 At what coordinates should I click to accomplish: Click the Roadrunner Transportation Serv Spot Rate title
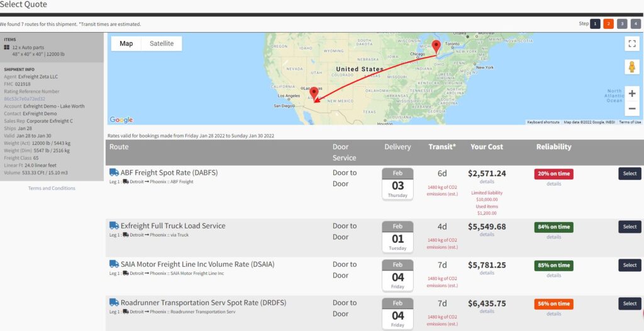coord(203,303)
